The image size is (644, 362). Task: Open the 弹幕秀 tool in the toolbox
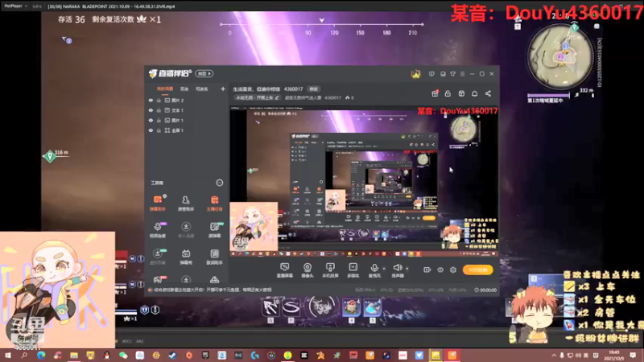coord(186,257)
